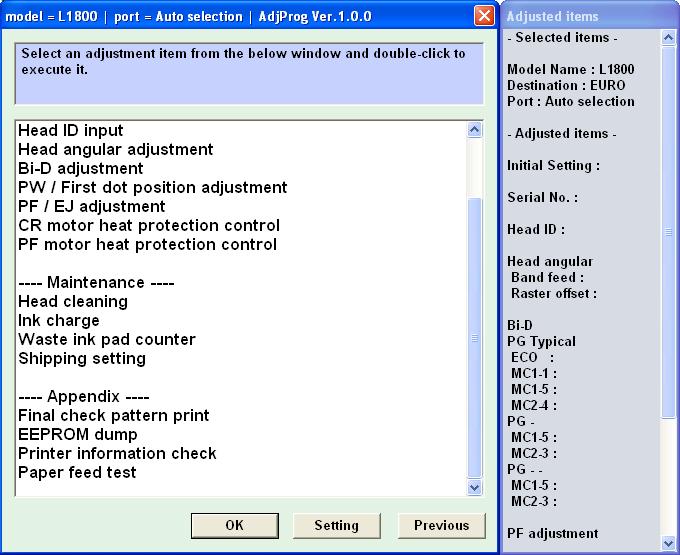Select Head angular adjustment item

click(115, 150)
